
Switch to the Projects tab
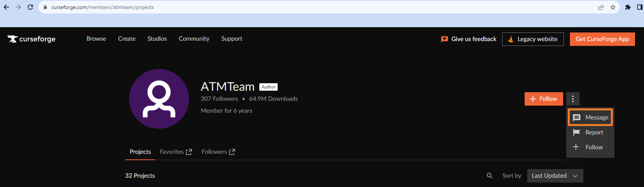click(x=140, y=152)
